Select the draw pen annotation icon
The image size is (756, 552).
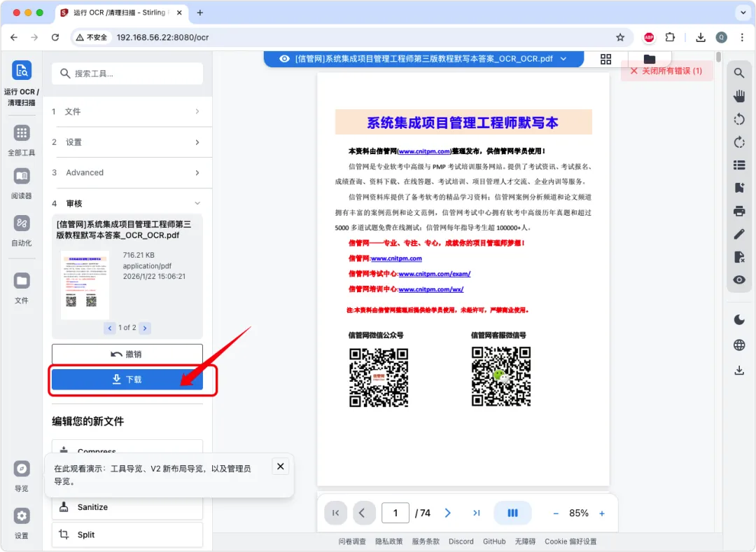(x=739, y=234)
